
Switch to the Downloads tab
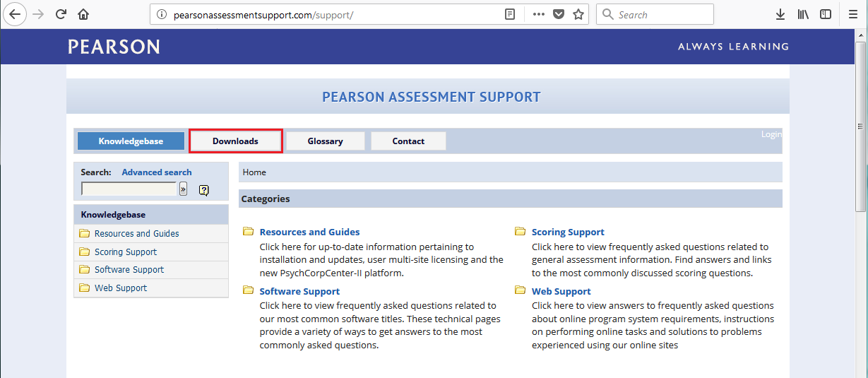click(236, 141)
